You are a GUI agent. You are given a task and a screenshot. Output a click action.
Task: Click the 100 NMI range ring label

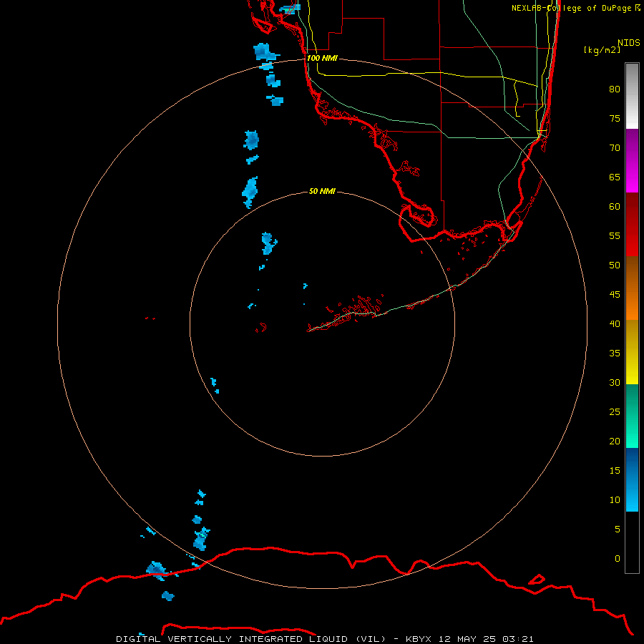[322, 58]
